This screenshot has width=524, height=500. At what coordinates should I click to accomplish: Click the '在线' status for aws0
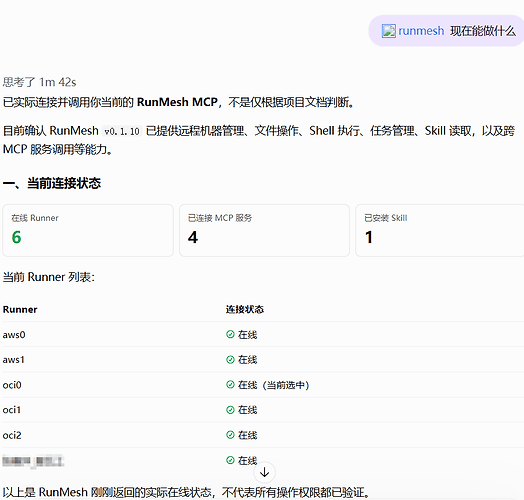(247, 335)
